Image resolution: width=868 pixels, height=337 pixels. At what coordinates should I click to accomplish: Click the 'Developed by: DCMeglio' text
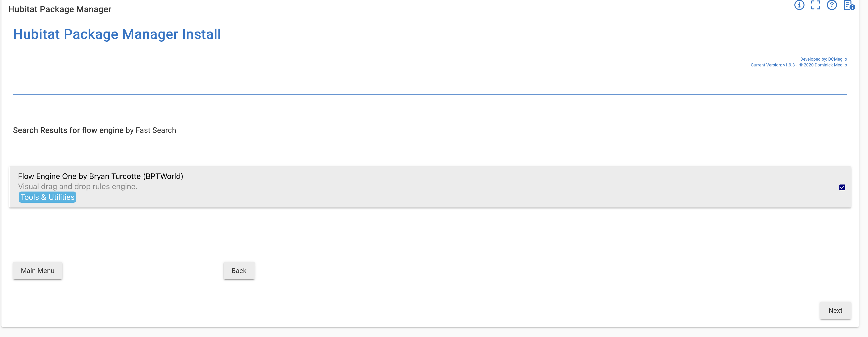823,59
